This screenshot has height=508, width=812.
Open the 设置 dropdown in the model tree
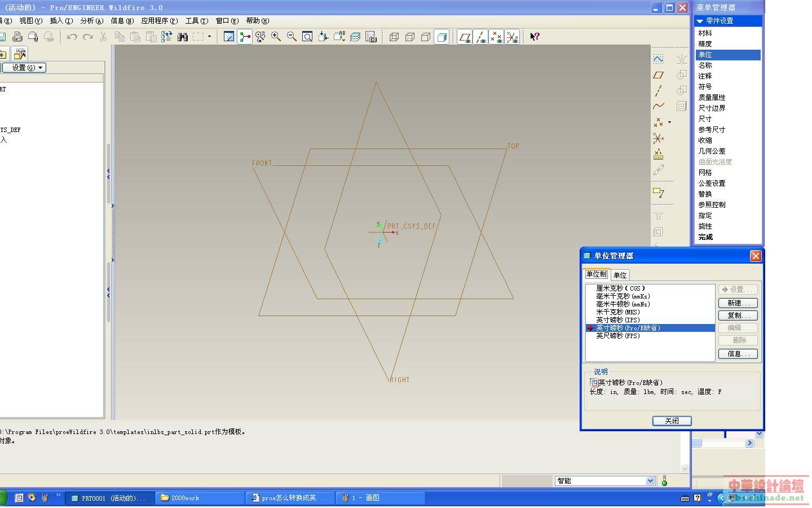[x=24, y=68]
